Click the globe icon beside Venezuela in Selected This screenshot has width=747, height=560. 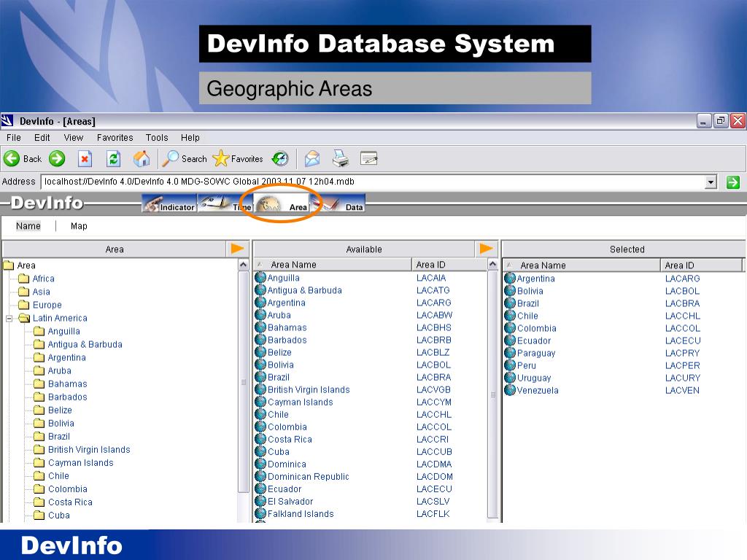[510, 390]
